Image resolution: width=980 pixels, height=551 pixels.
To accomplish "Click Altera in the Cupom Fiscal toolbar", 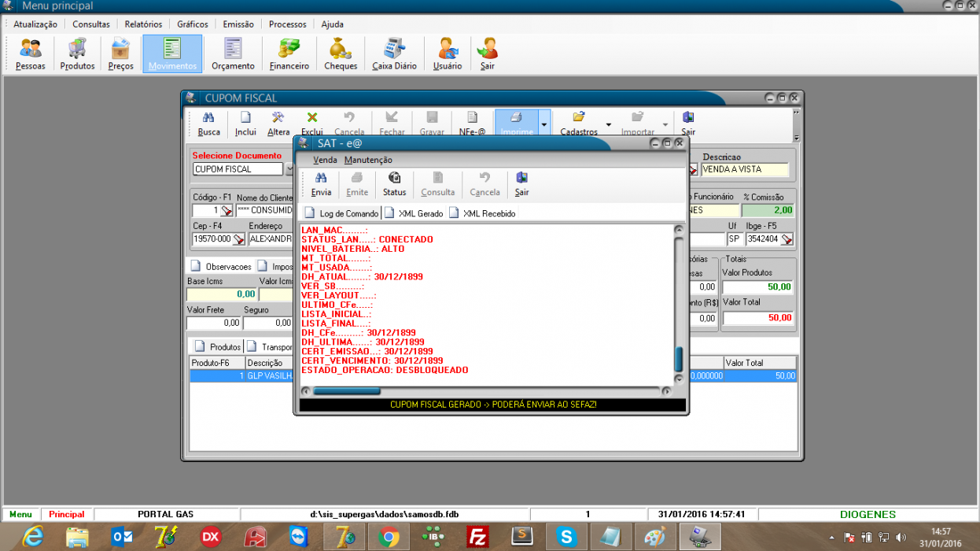I will coord(278,124).
